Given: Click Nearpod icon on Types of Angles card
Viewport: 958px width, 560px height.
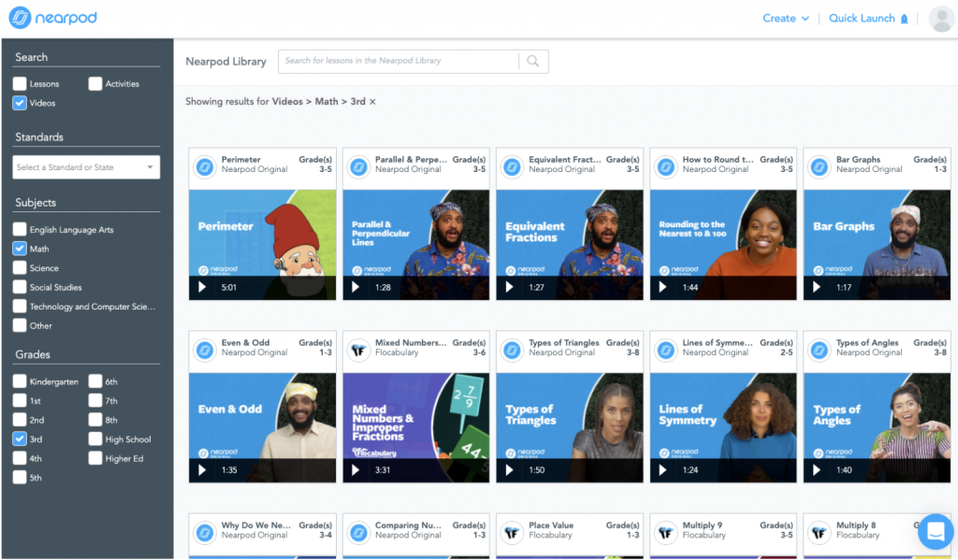Looking at the screenshot, I should (x=820, y=350).
